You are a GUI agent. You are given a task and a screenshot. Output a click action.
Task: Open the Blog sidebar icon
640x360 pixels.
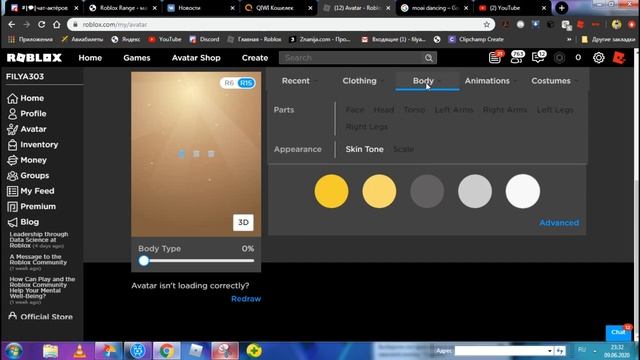point(12,222)
